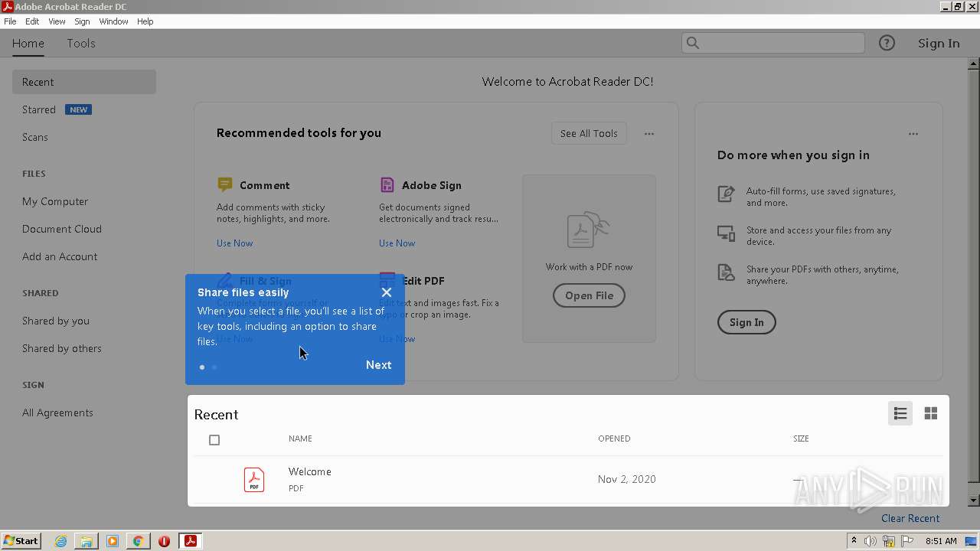The width and height of the screenshot is (980, 551).
Task: Open Internet Explorer from the taskbar
Action: [60, 541]
